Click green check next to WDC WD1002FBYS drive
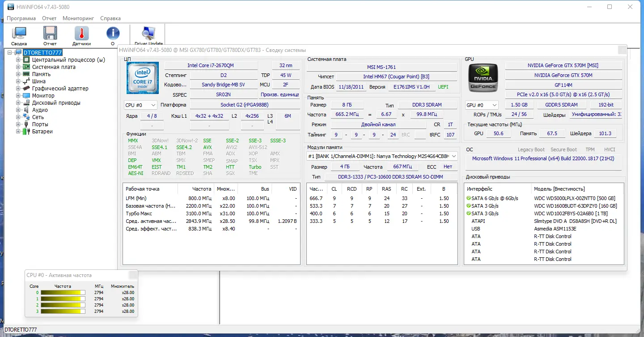 tap(468, 213)
